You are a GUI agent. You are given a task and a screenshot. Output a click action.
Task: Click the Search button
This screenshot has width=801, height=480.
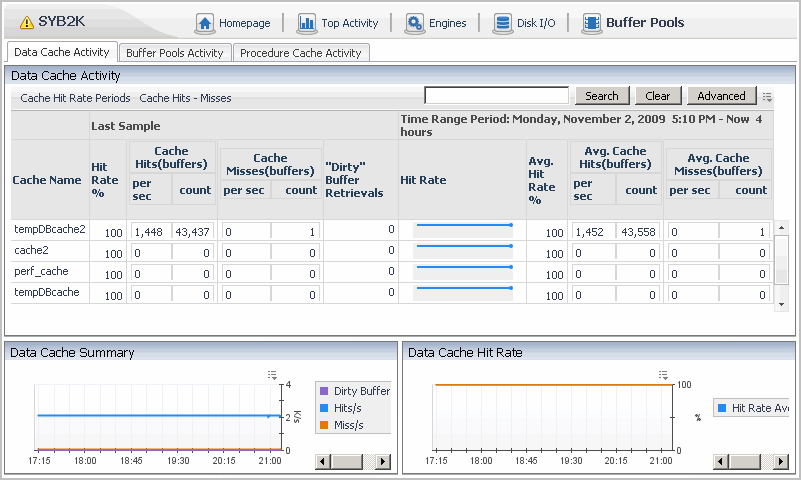(x=601, y=96)
